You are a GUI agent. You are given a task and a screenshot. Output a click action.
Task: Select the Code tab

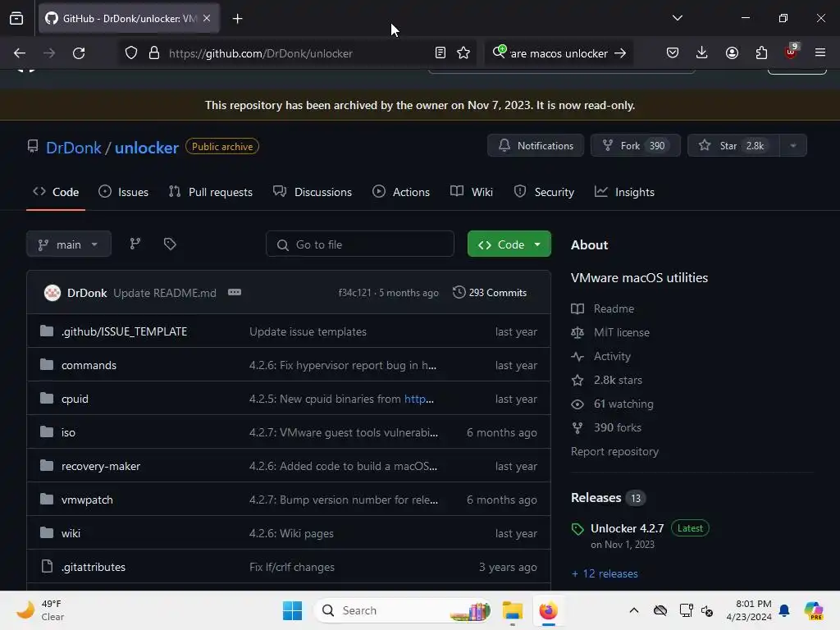(56, 192)
